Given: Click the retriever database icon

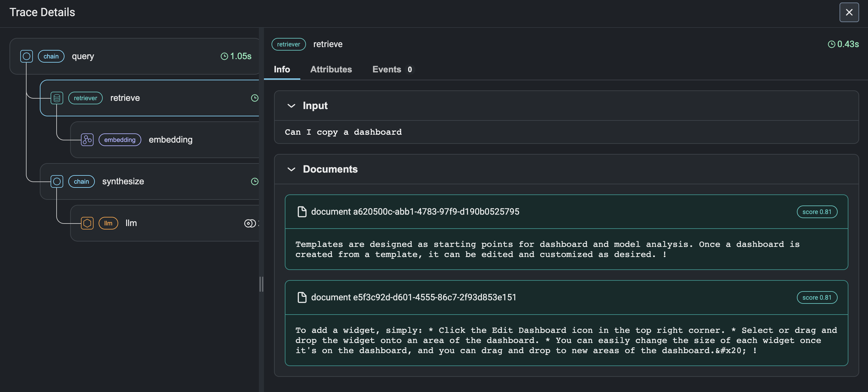Looking at the screenshot, I should [x=57, y=98].
